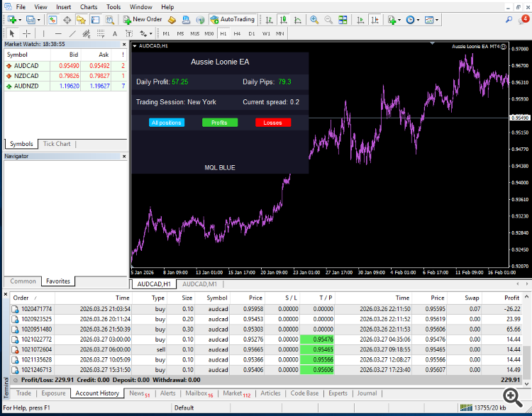Tile chart windows with the grid icon
The image size is (532, 416).
(343, 20)
